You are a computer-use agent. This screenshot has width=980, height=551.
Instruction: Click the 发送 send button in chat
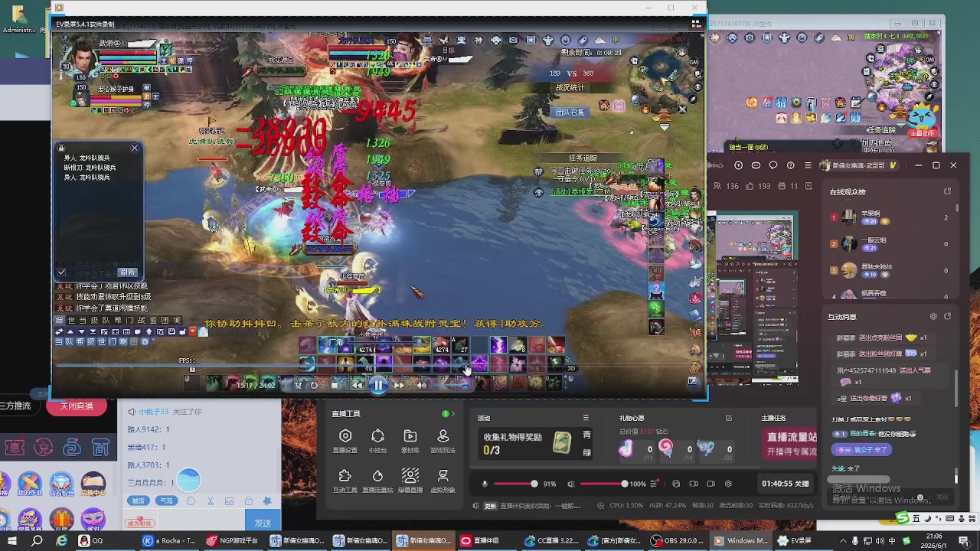click(x=263, y=522)
